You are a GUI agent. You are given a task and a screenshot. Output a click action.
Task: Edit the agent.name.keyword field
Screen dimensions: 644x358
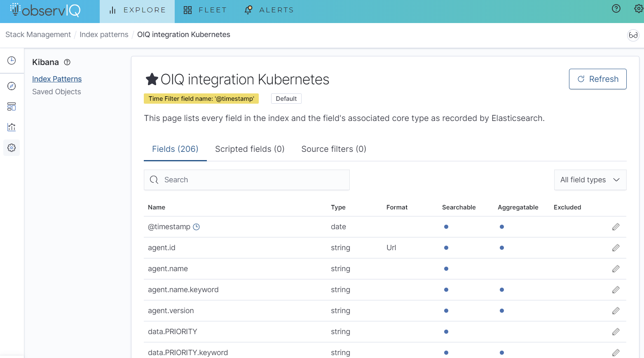coord(616,290)
